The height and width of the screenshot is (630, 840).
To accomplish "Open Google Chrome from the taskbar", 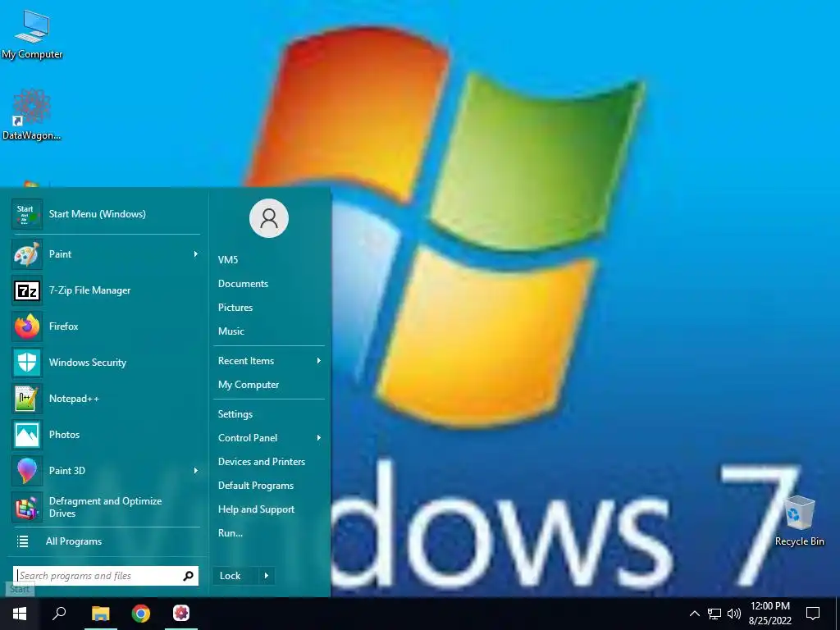I will [x=141, y=614].
